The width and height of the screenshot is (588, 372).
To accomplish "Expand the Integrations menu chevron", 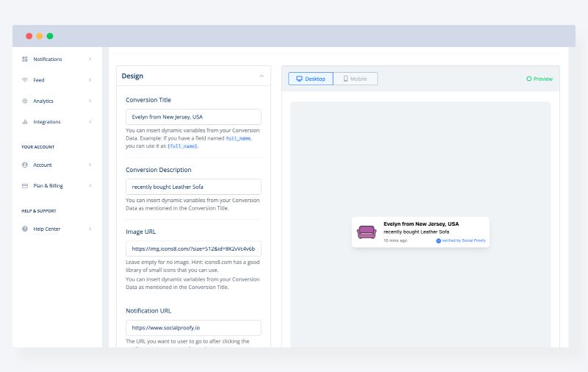I will (x=90, y=122).
